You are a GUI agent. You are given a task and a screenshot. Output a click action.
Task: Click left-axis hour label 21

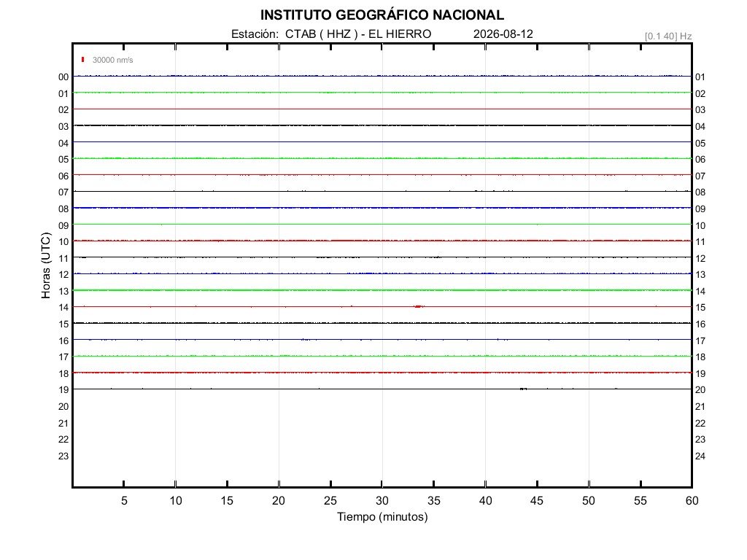[63, 424]
